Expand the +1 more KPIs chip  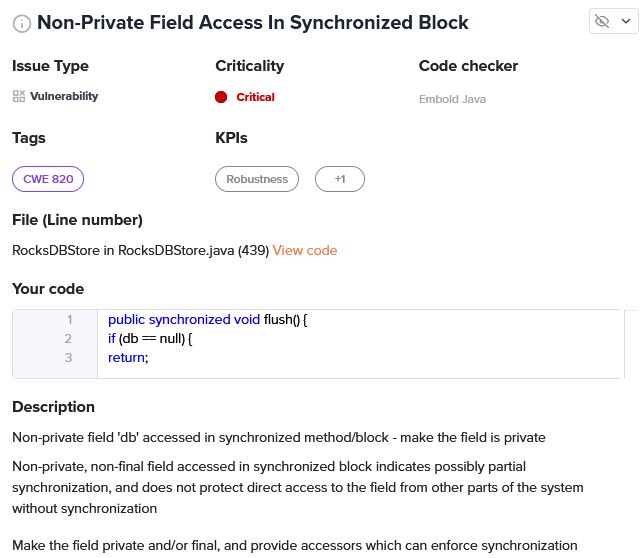pyautogui.click(x=340, y=179)
